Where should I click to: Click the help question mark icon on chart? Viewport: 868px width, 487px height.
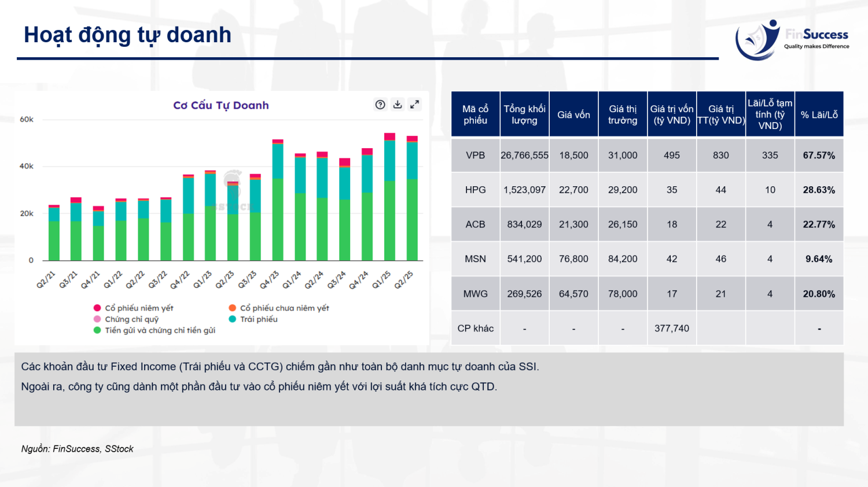[x=380, y=105]
